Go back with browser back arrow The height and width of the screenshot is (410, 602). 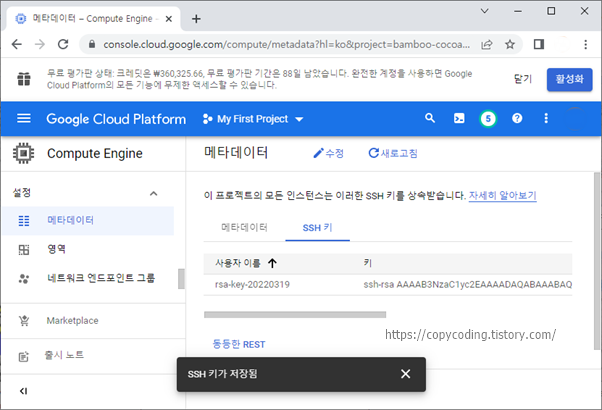click(x=17, y=45)
